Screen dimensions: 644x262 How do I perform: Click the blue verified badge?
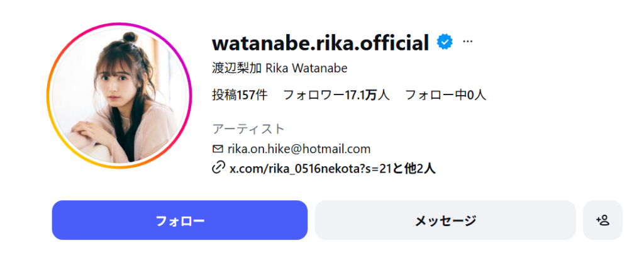(445, 42)
